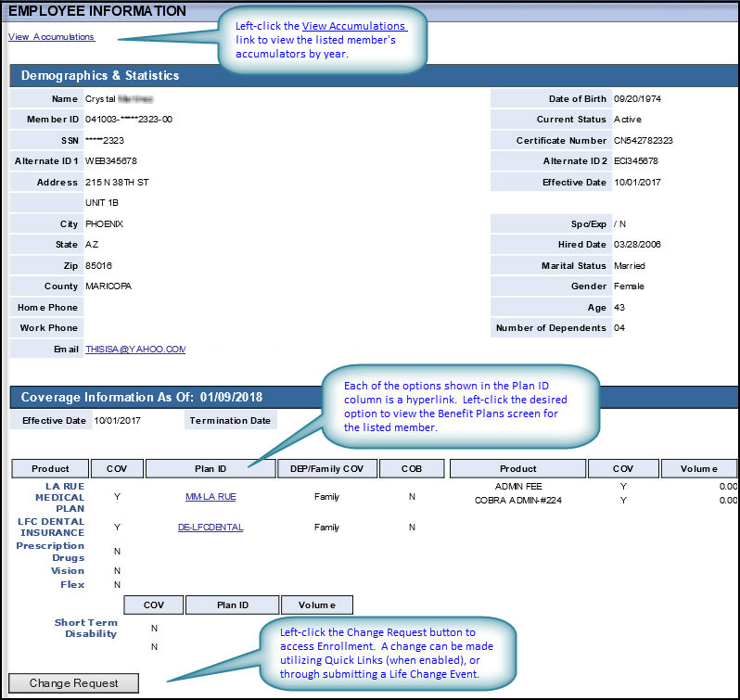
Task: Click the DEP/Family COV column header
Action: 326,468
